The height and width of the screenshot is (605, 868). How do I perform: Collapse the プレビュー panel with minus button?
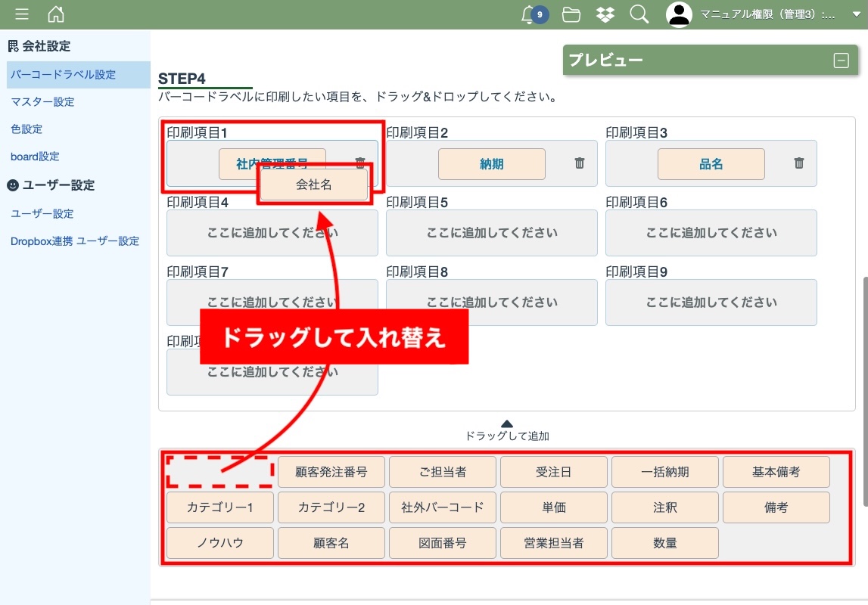click(841, 61)
